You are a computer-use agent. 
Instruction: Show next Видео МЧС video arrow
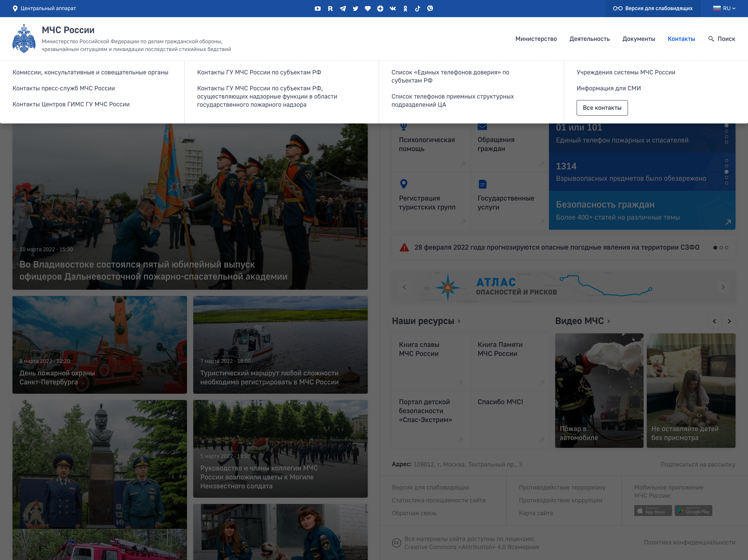point(729,321)
